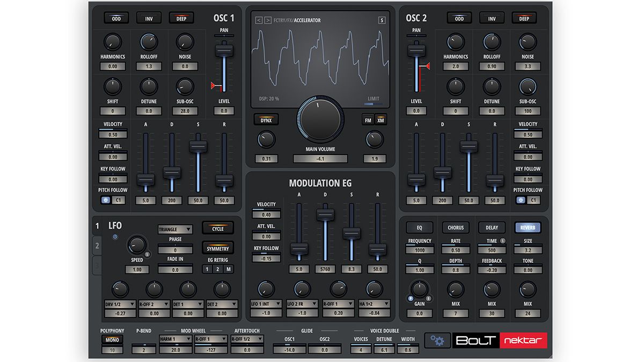
Task: Select the CHORUS effect tab
Action: (x=456, y=228)
